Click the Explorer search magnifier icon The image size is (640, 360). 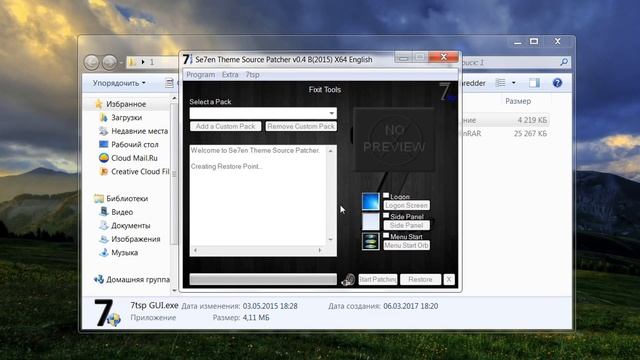point(564,62)
